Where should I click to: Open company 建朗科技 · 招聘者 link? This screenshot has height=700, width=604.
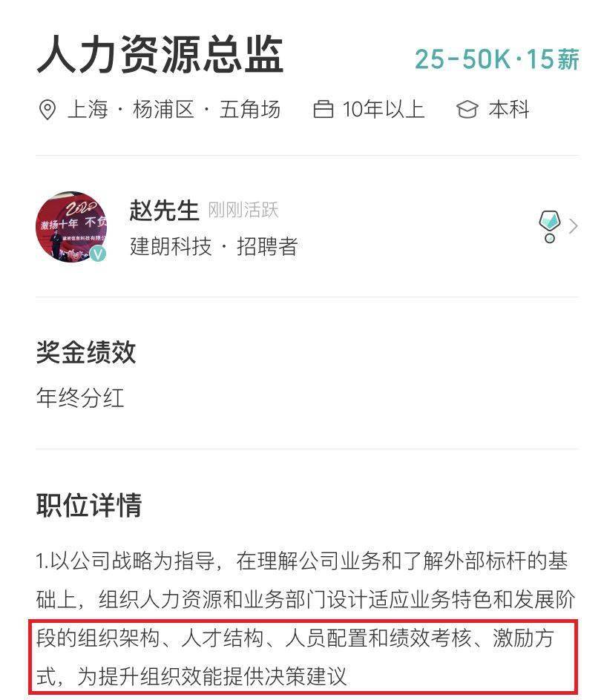pyautogui.click(x=214, y=246)
